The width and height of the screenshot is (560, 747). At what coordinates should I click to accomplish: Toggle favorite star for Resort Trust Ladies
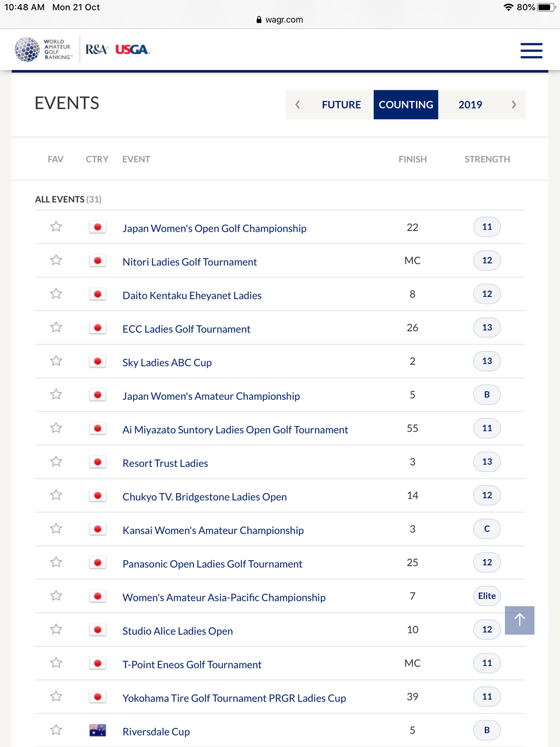[56, 462]
